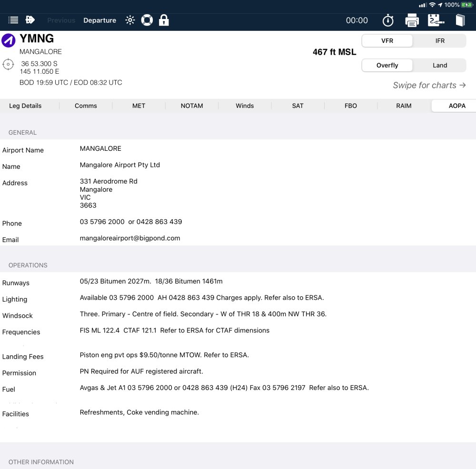Viewport: 476px width, 469px height.
Task: Tap the 00:00 timer readout
Action: tap(357, 20)
